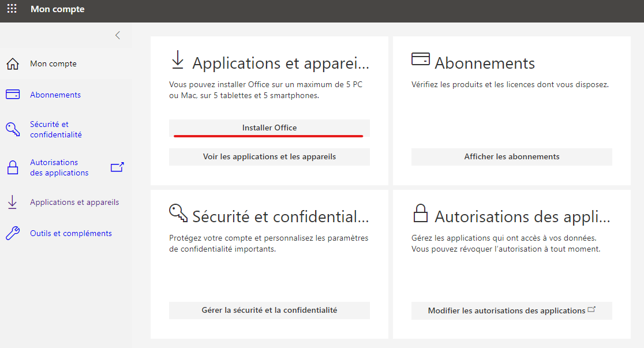The height and width of the screenshot is (348, 644).
Task: Click the download arrow icon beside Applications et appareils in sidebar
Action: [x=13, y=202]
